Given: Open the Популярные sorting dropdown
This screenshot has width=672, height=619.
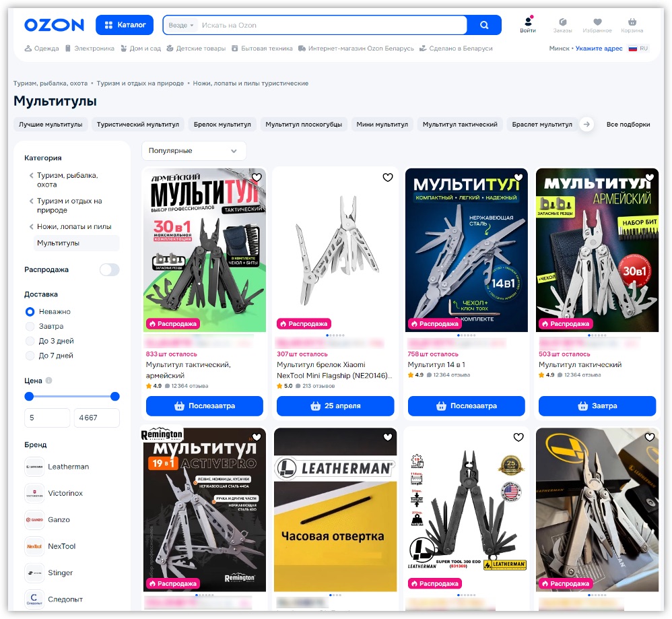Looking at the screenshot, I should pos(193,151).
